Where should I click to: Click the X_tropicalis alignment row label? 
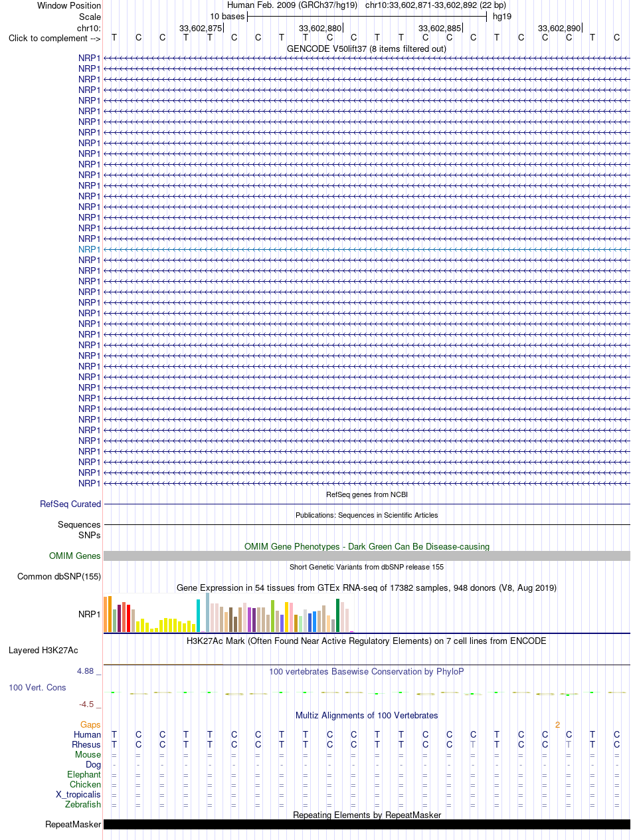point(78,795)
